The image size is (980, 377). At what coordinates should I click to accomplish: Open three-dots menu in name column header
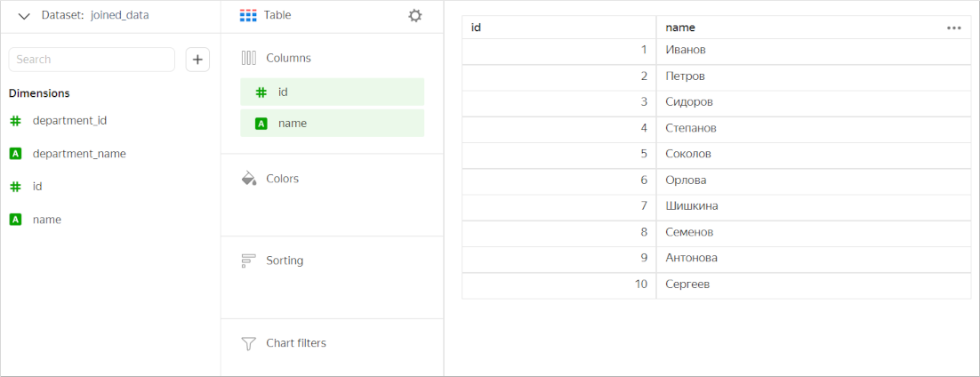tap(954, 28)
